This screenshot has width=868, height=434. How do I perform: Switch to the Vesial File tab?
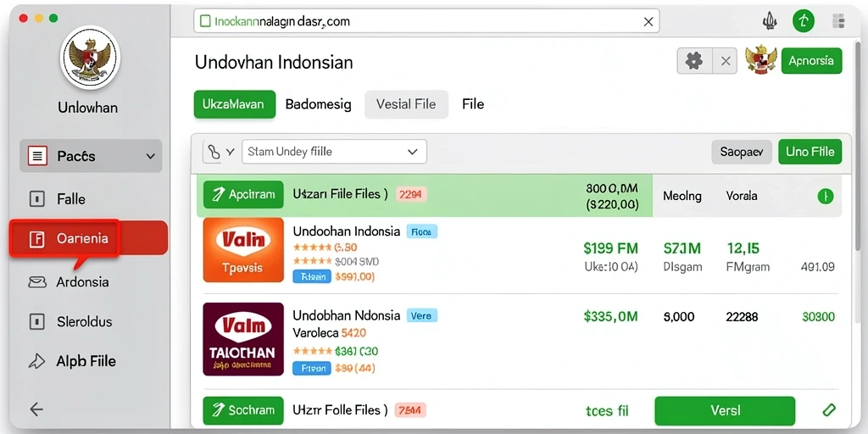coord(406,104)
